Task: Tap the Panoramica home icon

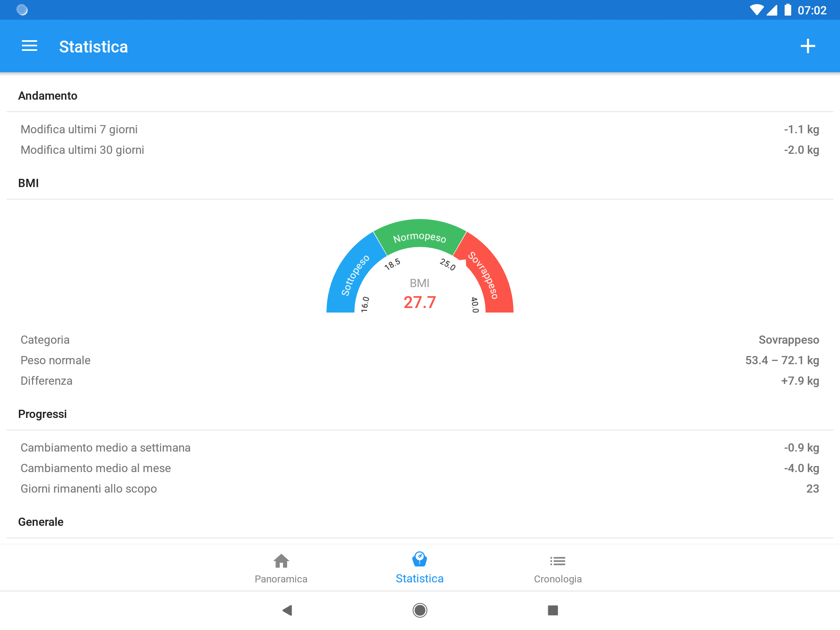Action: pyautogui.click(x=281, y=560)
